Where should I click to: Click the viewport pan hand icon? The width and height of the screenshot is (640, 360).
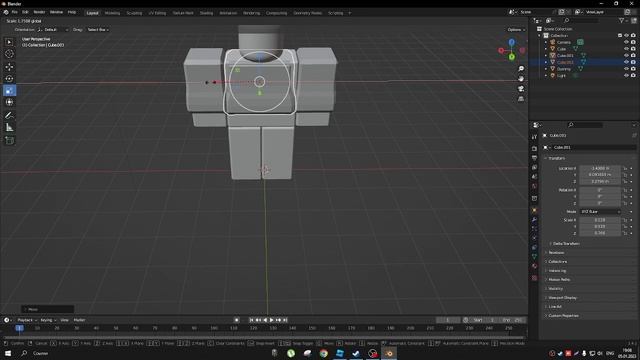click(521, 78)
